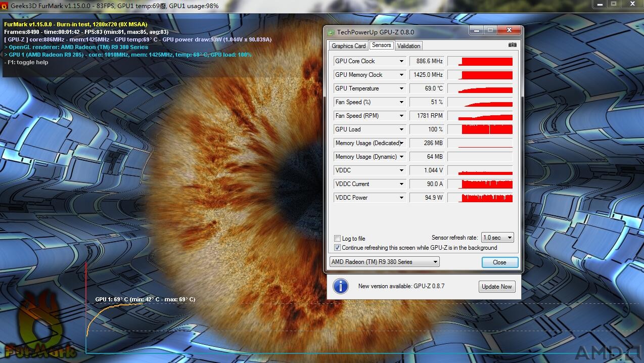Image resolution: width=644 pixels, height=363 pixels.
Task: Click the 69.0 °C temperature value
Action: 427,88
